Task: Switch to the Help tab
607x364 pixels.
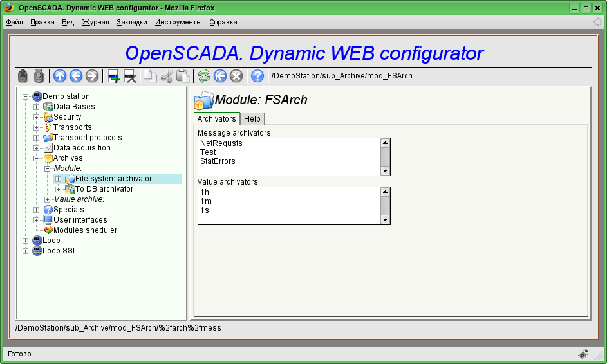Action: tap(252, 119)
